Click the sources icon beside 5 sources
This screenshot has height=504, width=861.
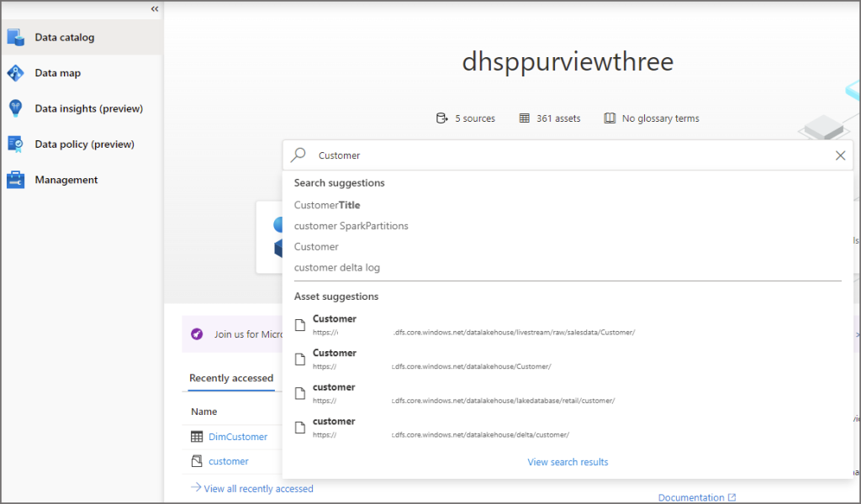(x=442, y=118)
